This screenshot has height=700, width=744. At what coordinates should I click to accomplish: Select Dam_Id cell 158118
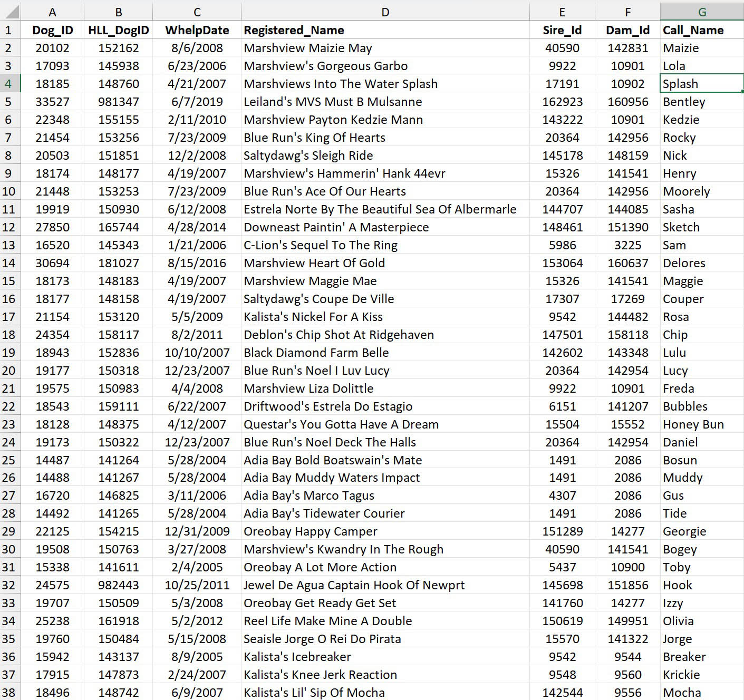(627, 335)
